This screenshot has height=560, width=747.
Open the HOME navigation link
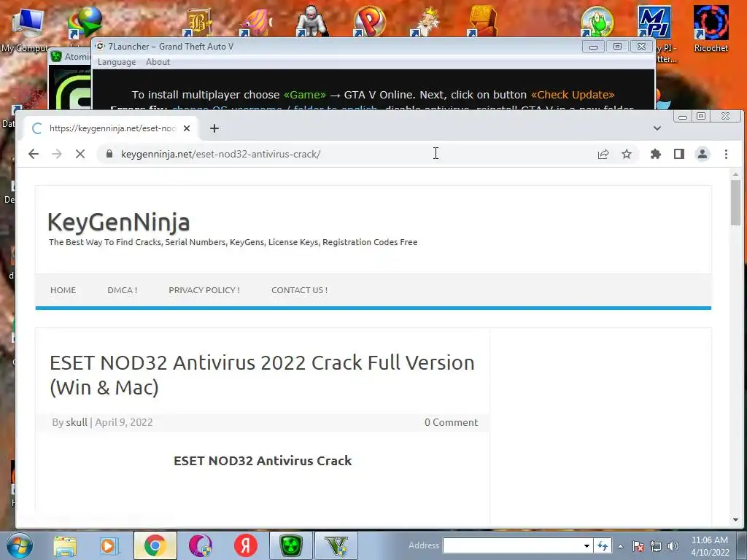[x=63, y=290]
